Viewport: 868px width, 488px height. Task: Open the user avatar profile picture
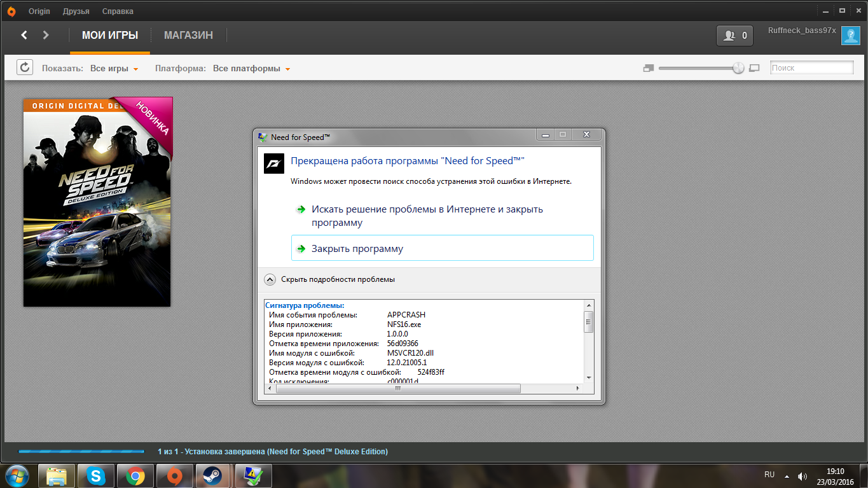[x=851, y=36]
